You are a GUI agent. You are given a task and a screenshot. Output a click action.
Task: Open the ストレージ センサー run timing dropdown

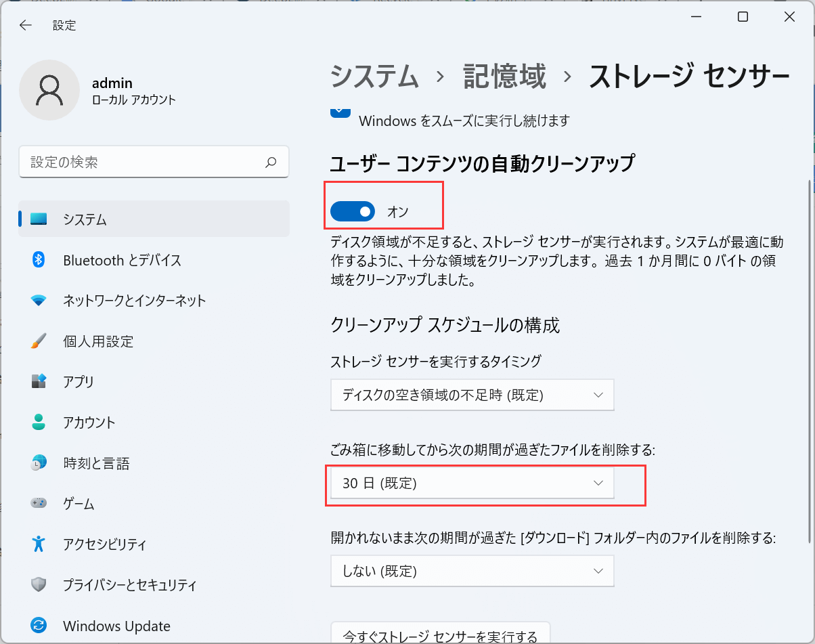[472, 395]
